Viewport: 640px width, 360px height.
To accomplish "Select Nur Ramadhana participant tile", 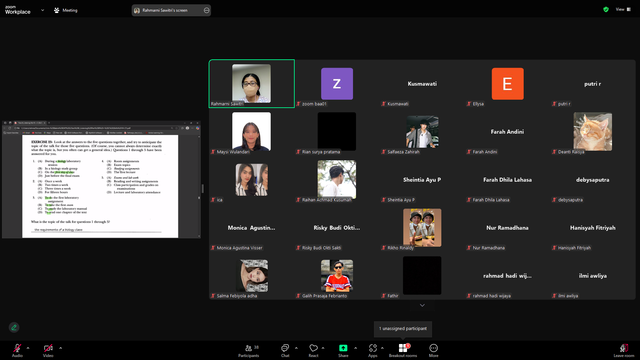I will (x=508, y=228).
